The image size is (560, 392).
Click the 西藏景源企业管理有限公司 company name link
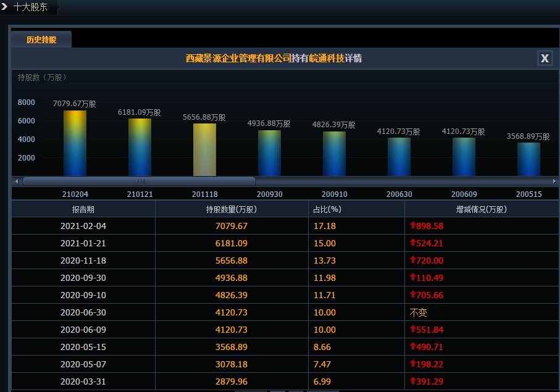coord(238,58)
